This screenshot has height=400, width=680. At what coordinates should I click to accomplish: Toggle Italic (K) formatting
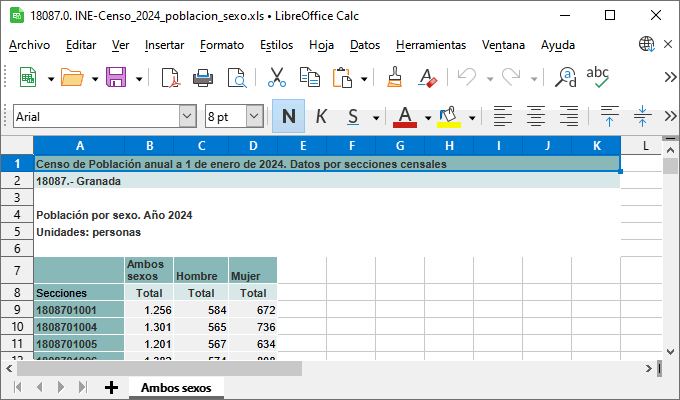click(x=321, y=116)
